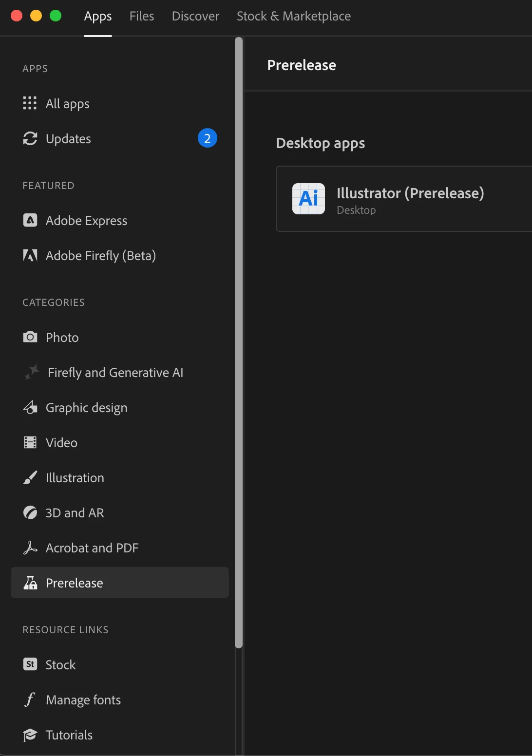This screenshot has height=756, width=532.
Task: Click the Prerelease flask icon
Action: [x=30, y=583]
